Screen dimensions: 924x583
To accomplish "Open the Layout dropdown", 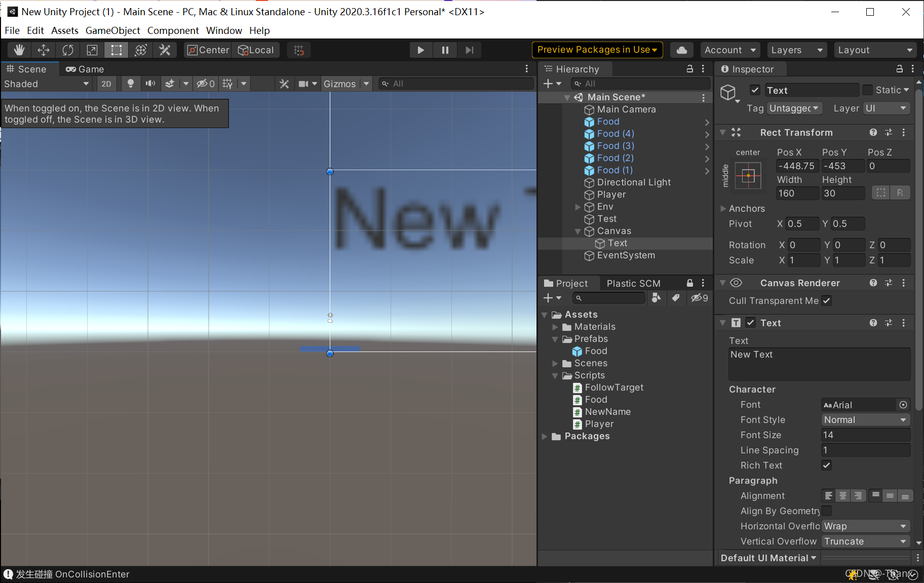I will [x=875, y=50].
